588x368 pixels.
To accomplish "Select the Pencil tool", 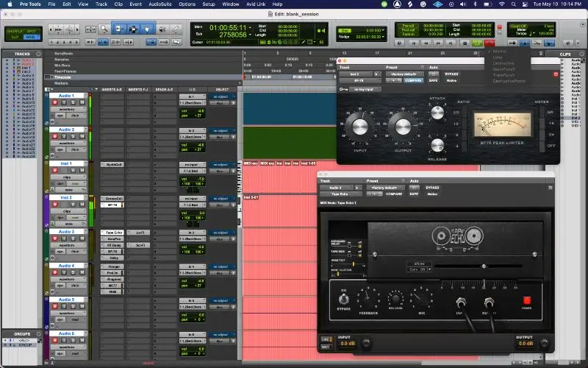I will coord(176,29).
